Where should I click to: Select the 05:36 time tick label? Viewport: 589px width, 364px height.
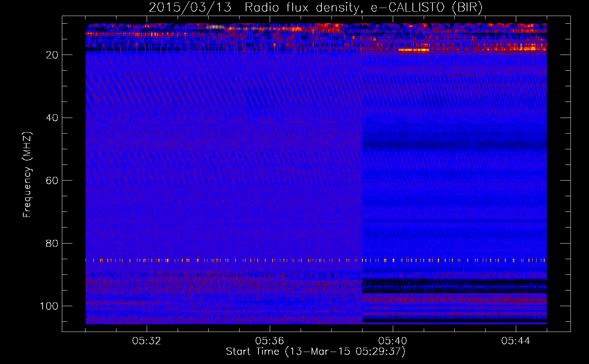tap(270, 341)
